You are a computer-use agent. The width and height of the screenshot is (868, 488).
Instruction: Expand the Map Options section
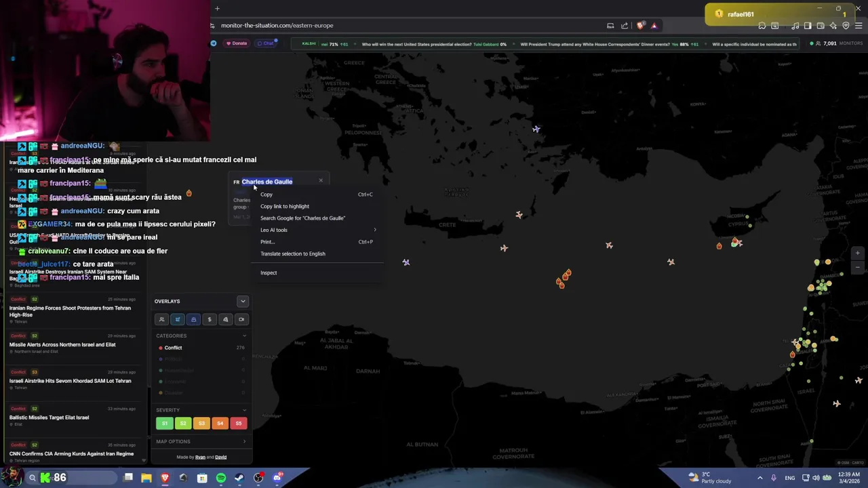201,441
